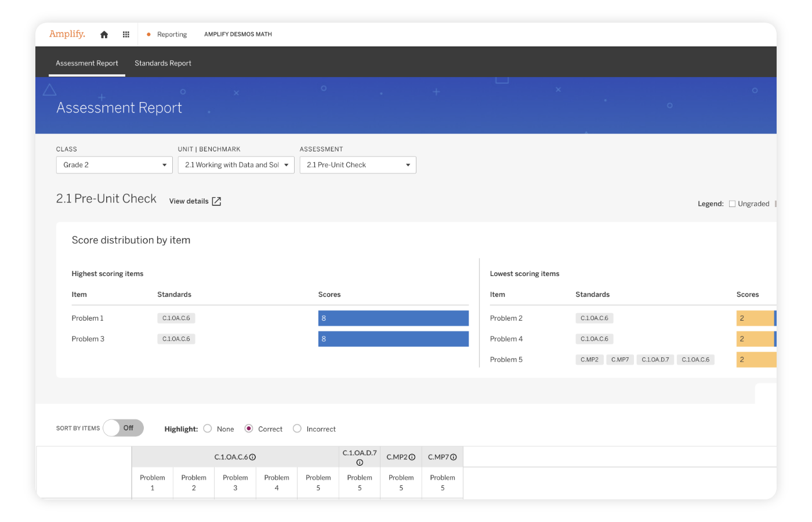
Task: Toggle the Sort by Items switch
Action: [123, 428]
